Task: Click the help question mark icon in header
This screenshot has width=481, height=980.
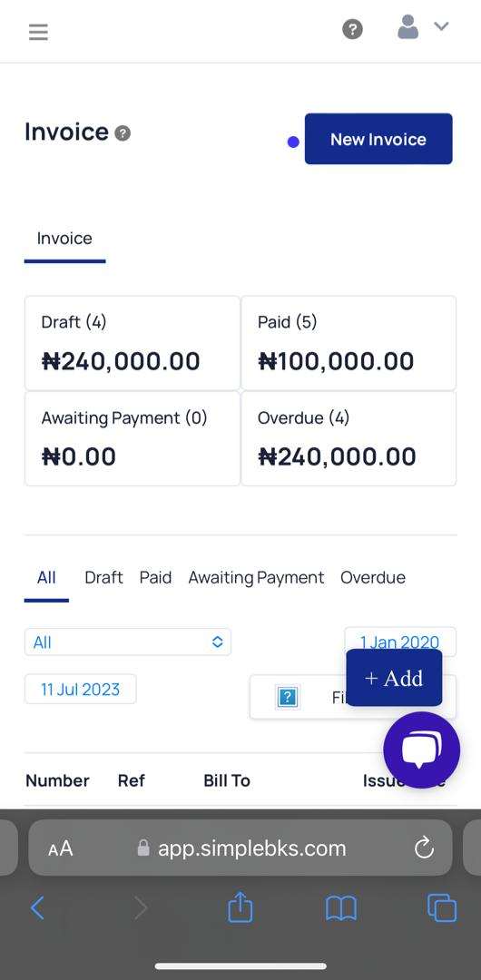Action: 352,29
